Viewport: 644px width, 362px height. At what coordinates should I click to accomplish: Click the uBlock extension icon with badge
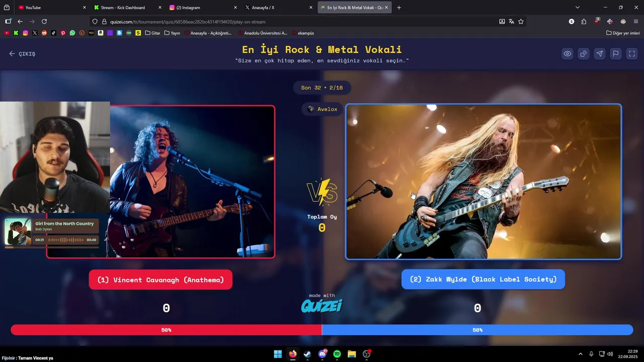pyautogui.click(x=597, y=21)
